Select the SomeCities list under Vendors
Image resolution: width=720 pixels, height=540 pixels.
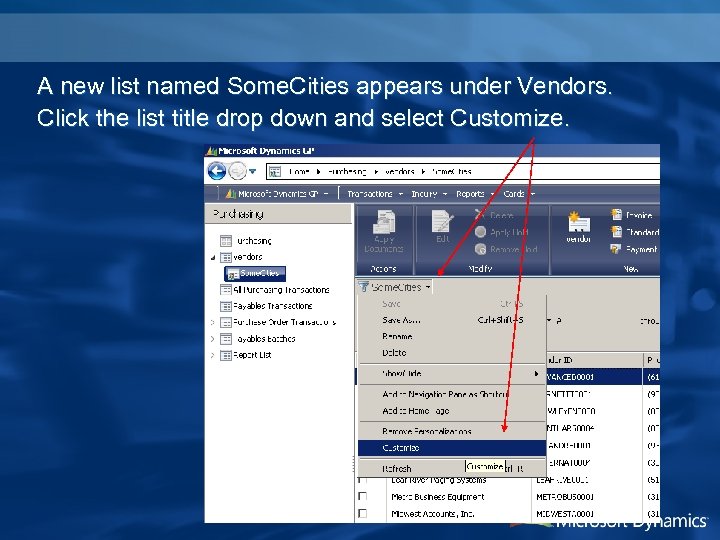coord(255,274)
